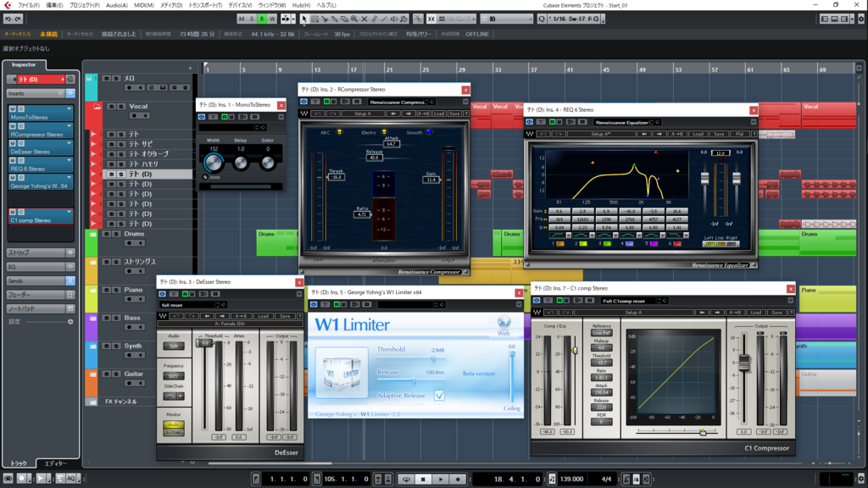Open the MonoToStereo insert dropdown arrow

70,109
